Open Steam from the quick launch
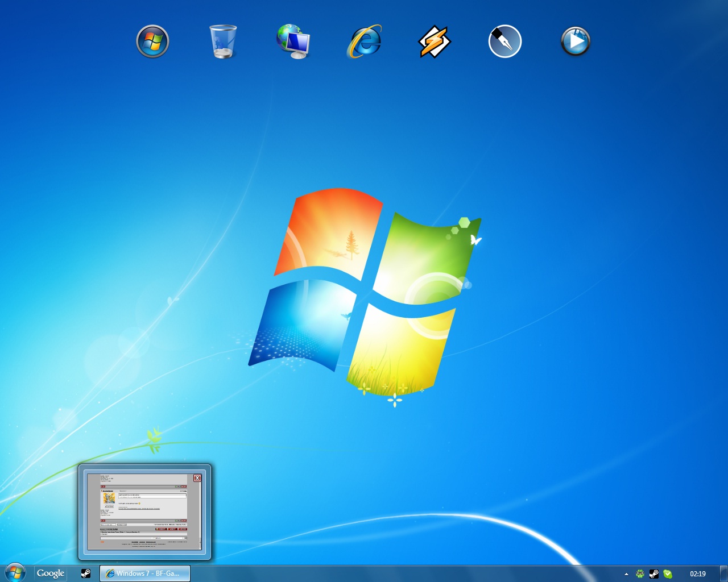Screen dimensions: 728x582 tap(85, 573)
